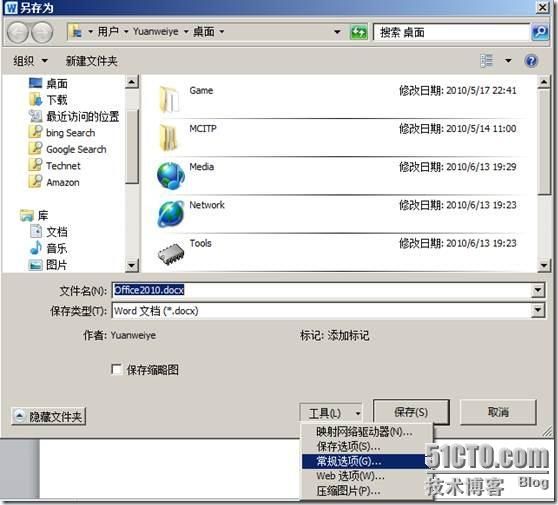Screen dimensions: 558x505
Task: Go back with the round back arrow
Action: point(17,32)
